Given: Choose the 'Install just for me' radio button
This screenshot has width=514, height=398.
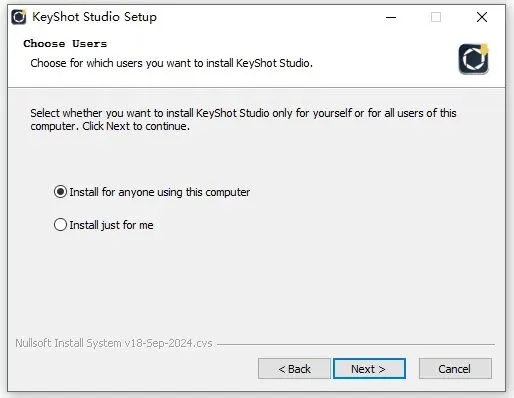Looking at the screenshot, I should click(x=60, y=225).
